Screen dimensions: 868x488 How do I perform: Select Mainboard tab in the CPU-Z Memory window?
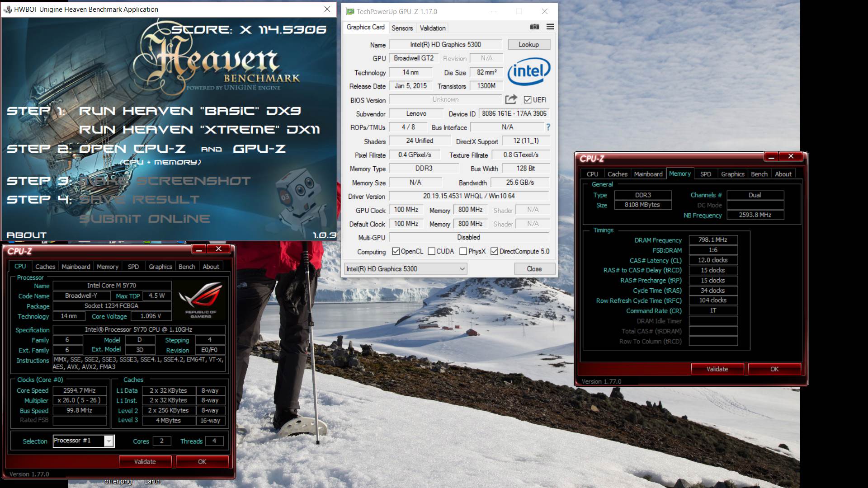tap(648, 174)
